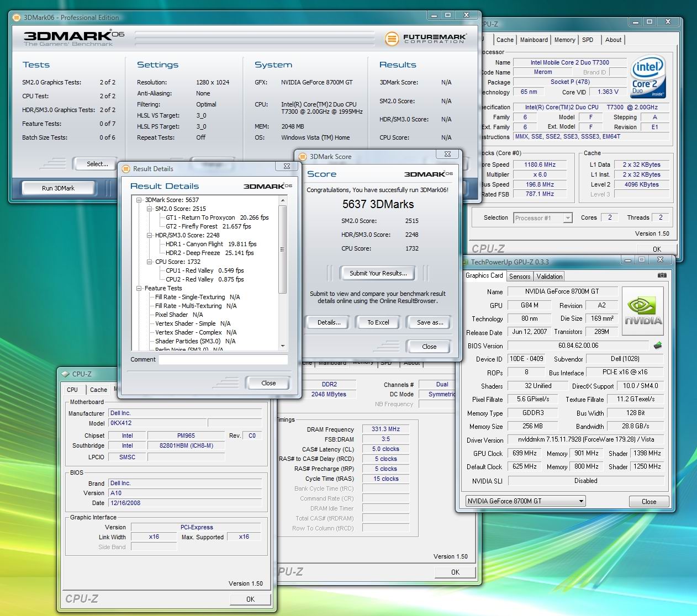Click the Result Details dialog title icon

(126, 168)
